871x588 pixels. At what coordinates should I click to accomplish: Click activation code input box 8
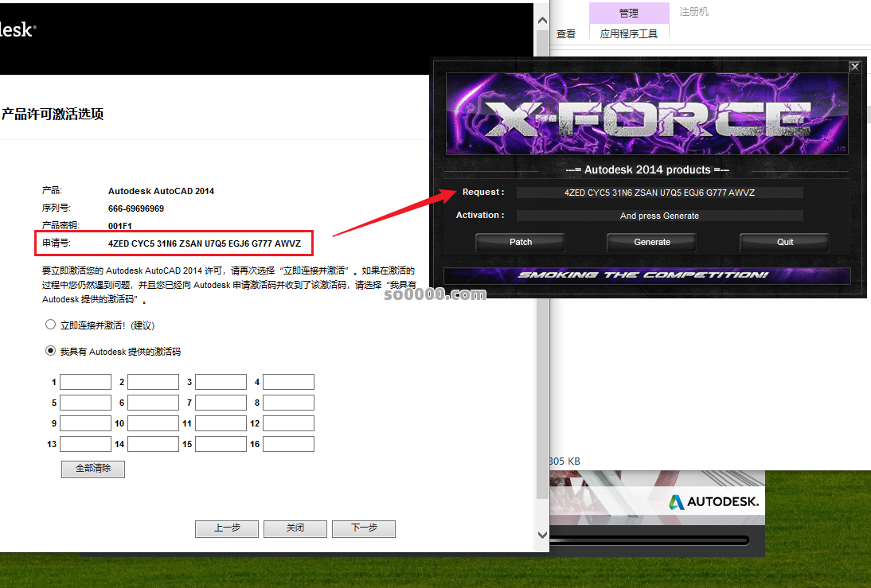click(288, 403)
